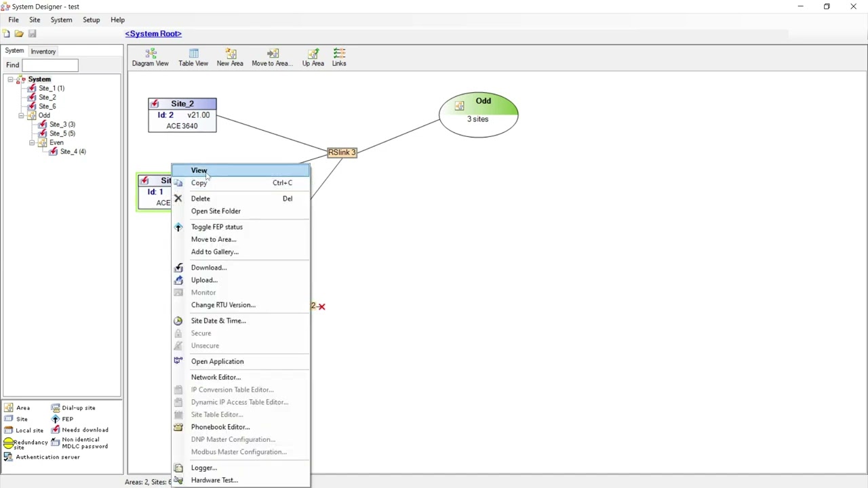868x488 pixels.
Task: Click the Open Application icon
Action: point(178,361)
